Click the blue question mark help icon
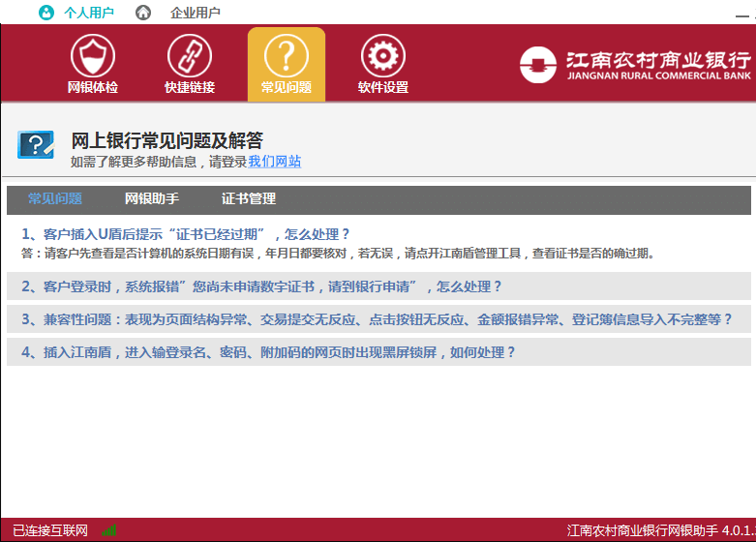The image size is (756, 542). click(36, 144)
